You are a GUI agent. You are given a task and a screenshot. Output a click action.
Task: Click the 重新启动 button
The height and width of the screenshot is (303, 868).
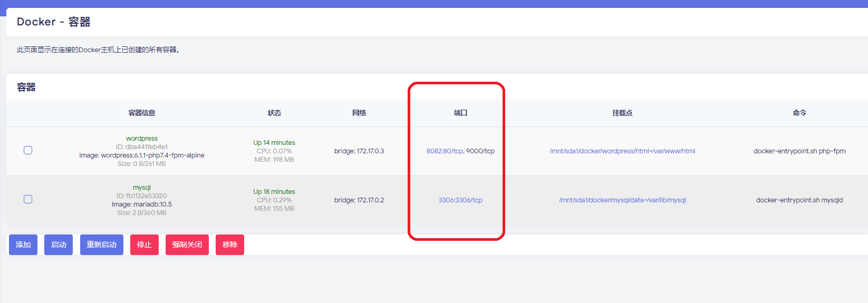[102, 245]
